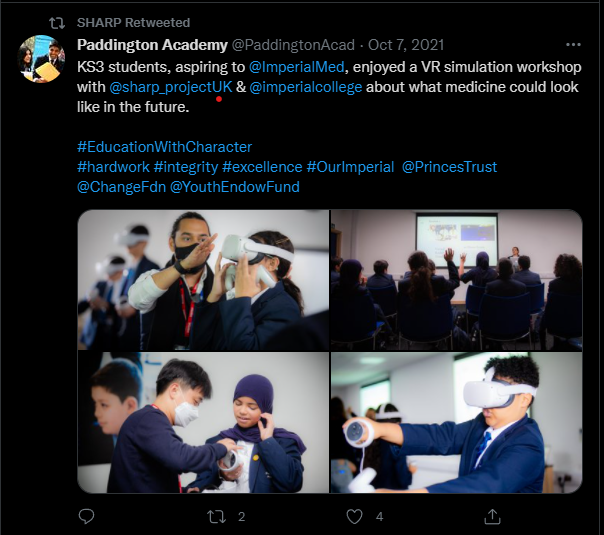Open the share upload icon
The height and width of the screenshot is (535, 604).
[x=492, y=517]
